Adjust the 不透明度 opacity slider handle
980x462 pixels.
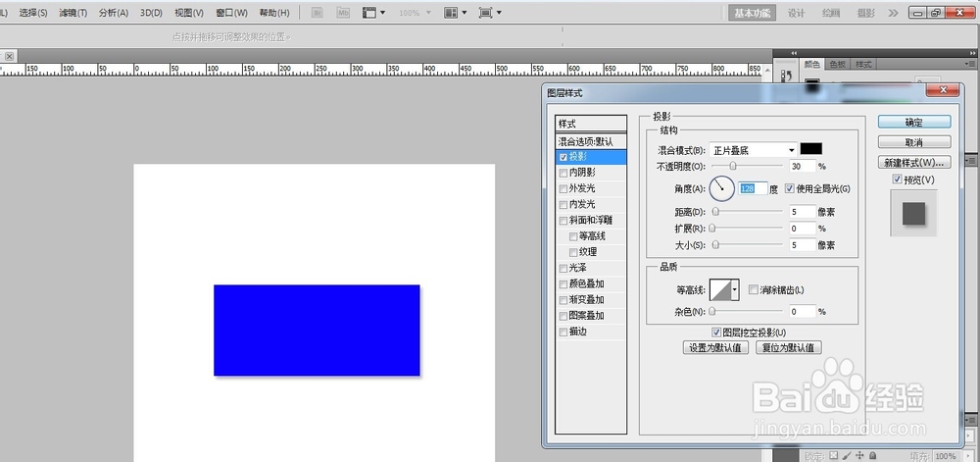coord(733,166)
